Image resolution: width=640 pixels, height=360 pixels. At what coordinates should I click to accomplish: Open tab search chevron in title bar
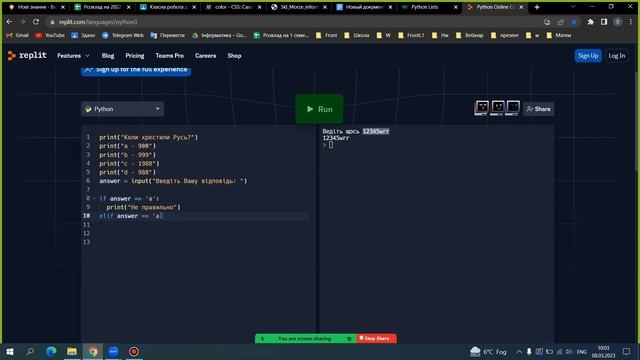[573, 7]
